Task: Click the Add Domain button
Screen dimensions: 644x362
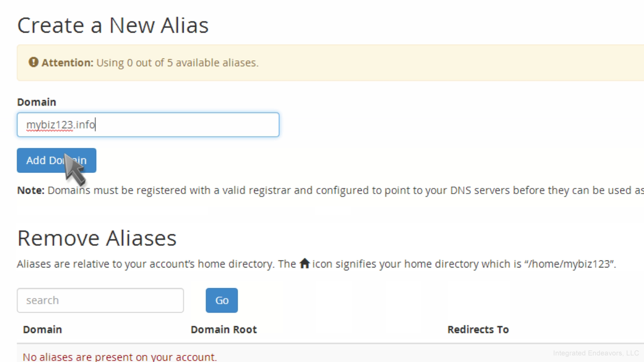Action: tap(56, 160)
